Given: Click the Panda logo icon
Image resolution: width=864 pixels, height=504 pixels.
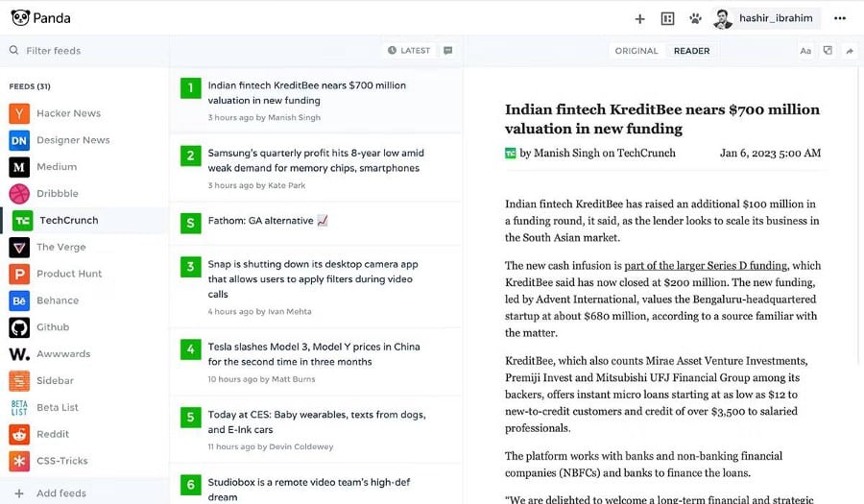Looking at the screenshot, I should 20,17.
